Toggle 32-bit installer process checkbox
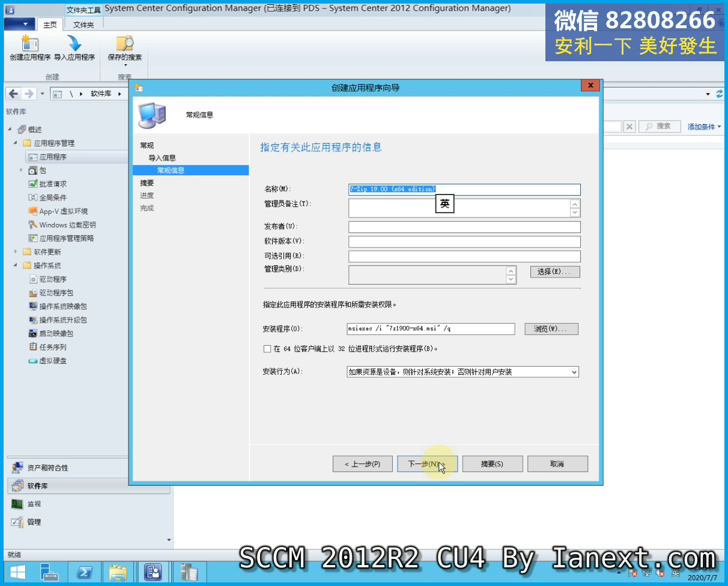 point(267,349)
